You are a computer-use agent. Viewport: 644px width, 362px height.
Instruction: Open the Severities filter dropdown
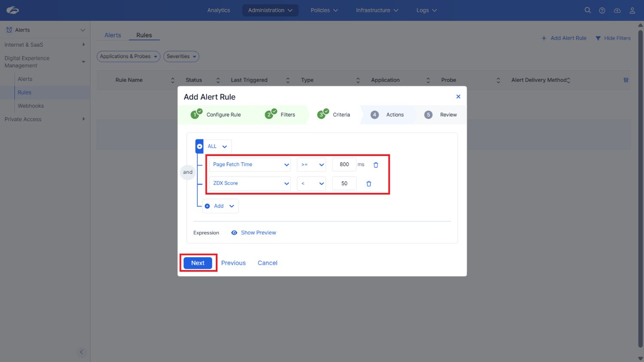click(181, 56)
